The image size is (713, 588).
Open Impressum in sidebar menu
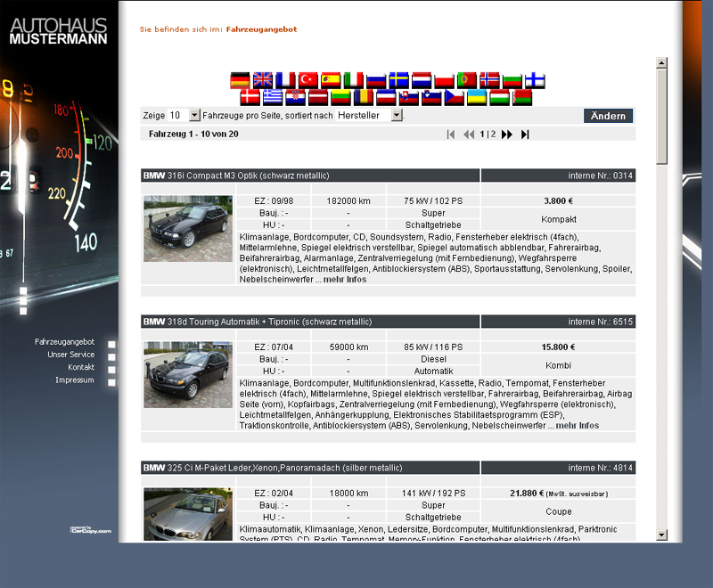click(75, 380)
